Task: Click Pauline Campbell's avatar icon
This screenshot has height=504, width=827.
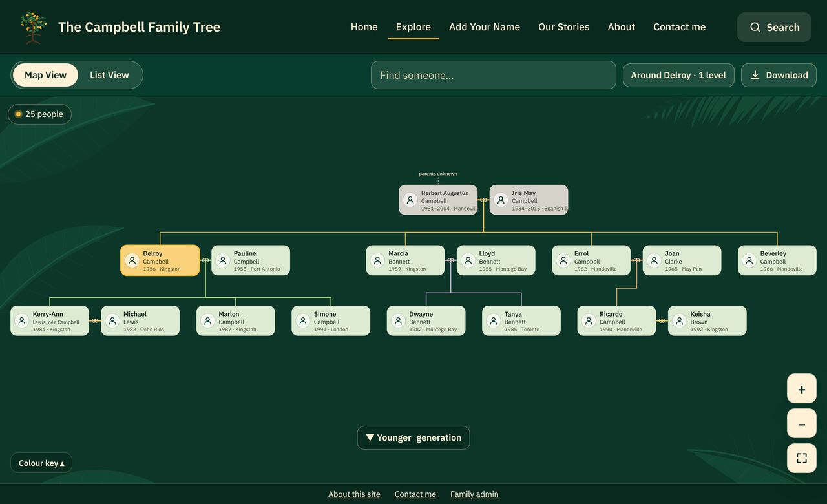Action: tap(223, 260)
